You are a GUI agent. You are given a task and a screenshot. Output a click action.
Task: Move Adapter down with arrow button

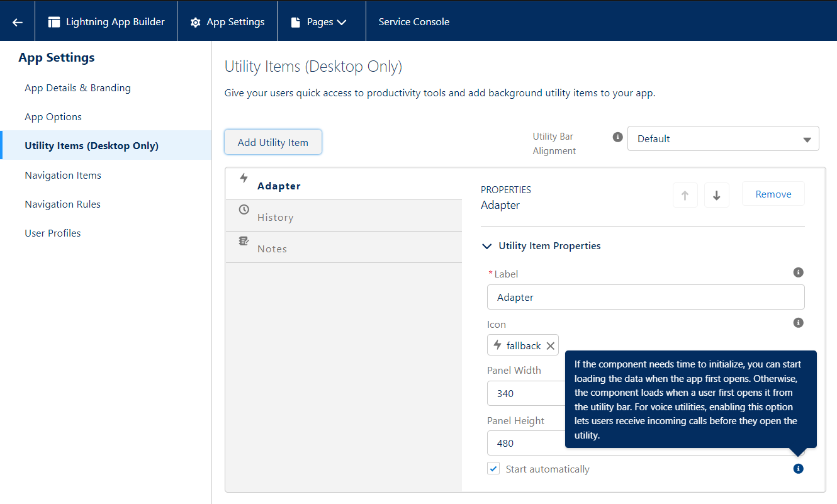[717, 195]
